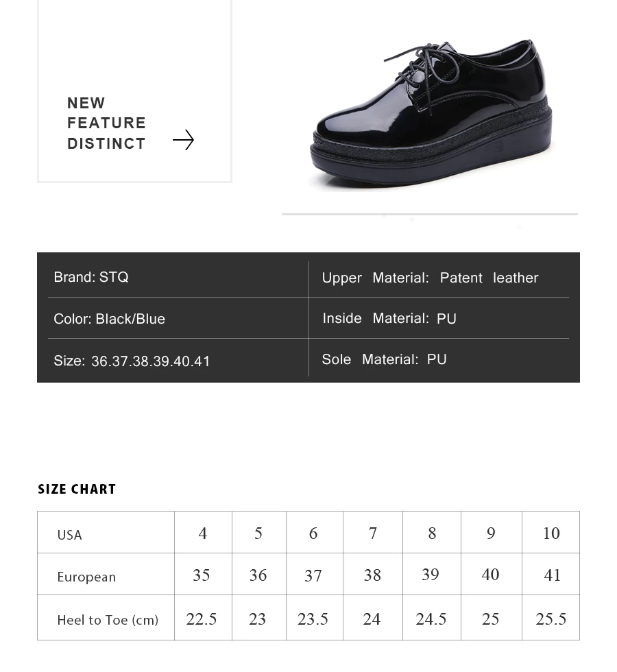Pick USA size 4 in the size chart
Screen dimensions: 617x672
click(203, 533)
